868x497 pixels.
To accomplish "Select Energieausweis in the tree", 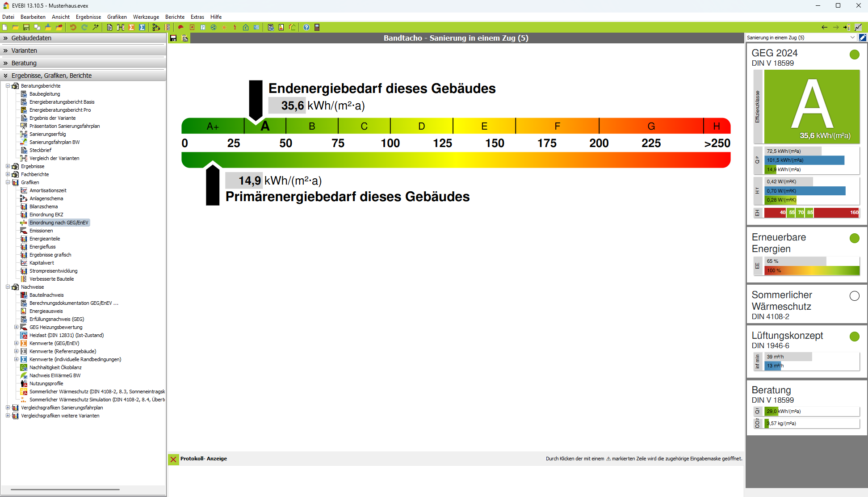I will click(x=46, y=311).
